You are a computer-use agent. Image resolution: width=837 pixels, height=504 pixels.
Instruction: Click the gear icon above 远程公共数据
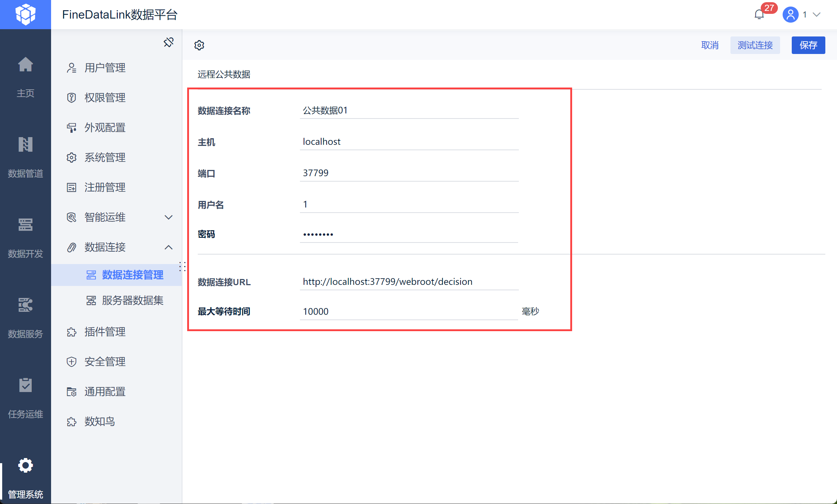click(x=199, y=45)
